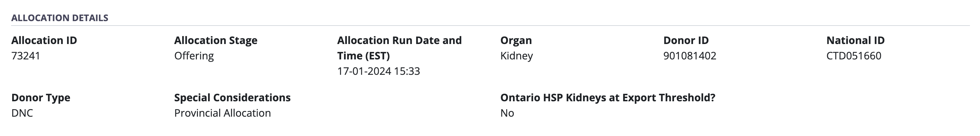Click the Donor Type label

[x=41, y=98]
